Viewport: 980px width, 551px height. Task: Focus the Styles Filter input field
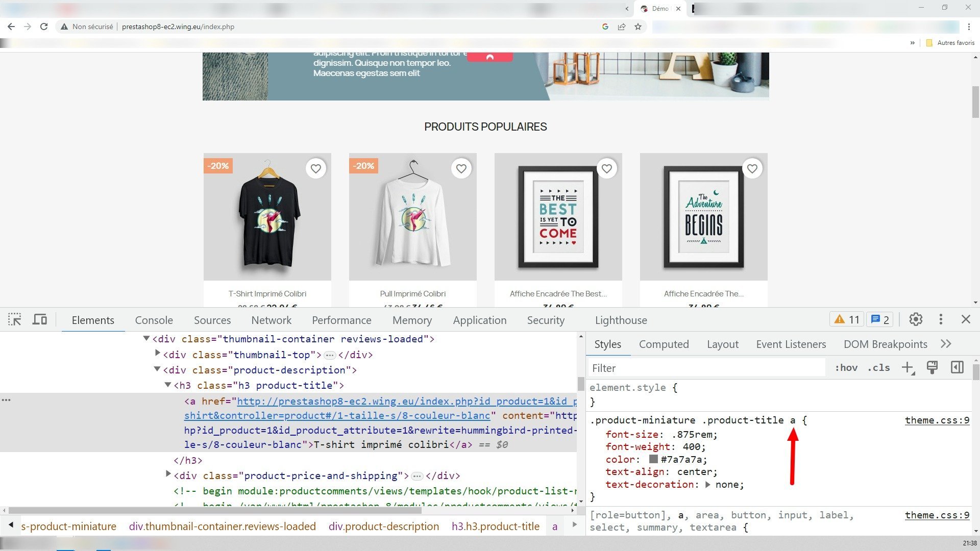point(707,368)
